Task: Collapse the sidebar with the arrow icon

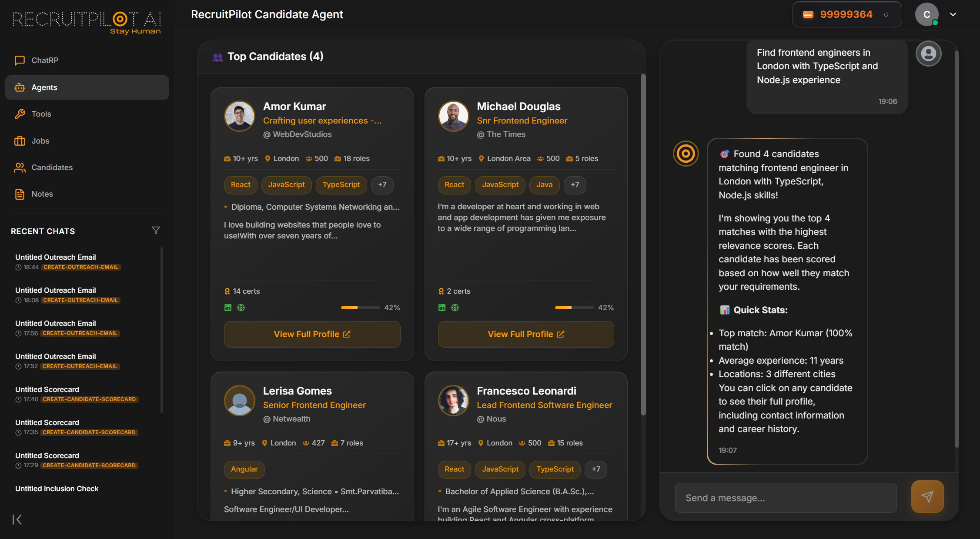Action: click(17, 519)
